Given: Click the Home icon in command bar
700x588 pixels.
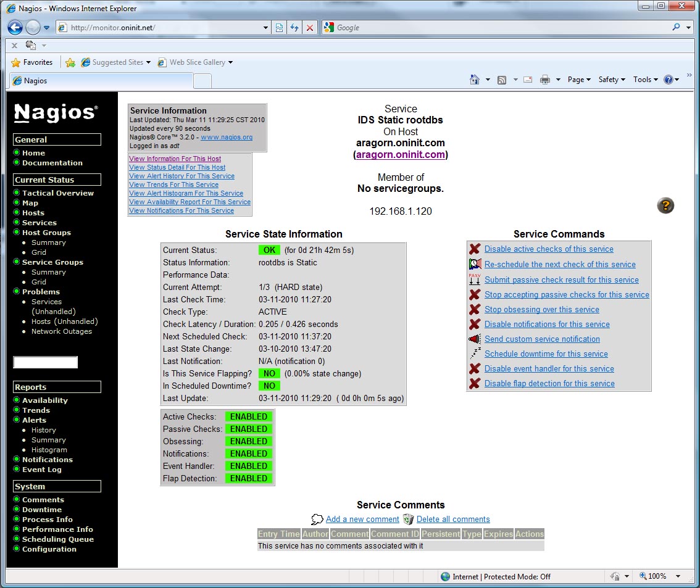Looking at the screenshot, I should [475, 80].
